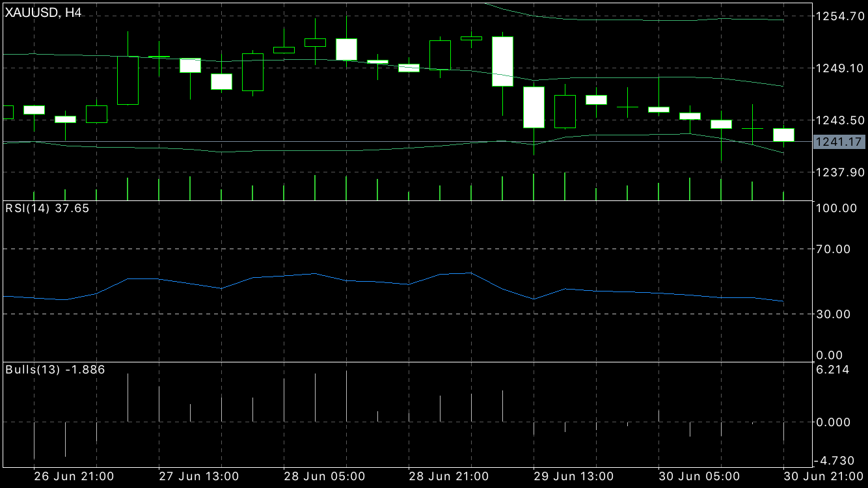Click the RSI 0.00 scale value
The width and height of the screenshot is (868, 488).
(x=830, y=355)
